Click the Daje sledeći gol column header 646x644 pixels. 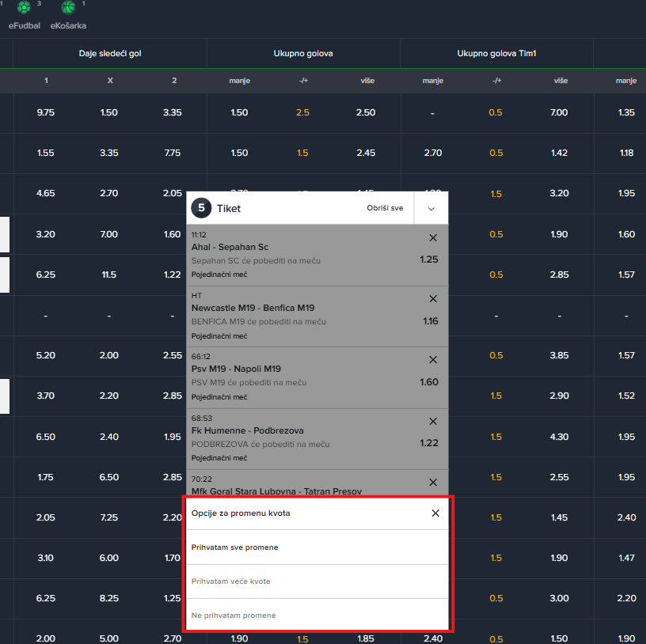110,54
